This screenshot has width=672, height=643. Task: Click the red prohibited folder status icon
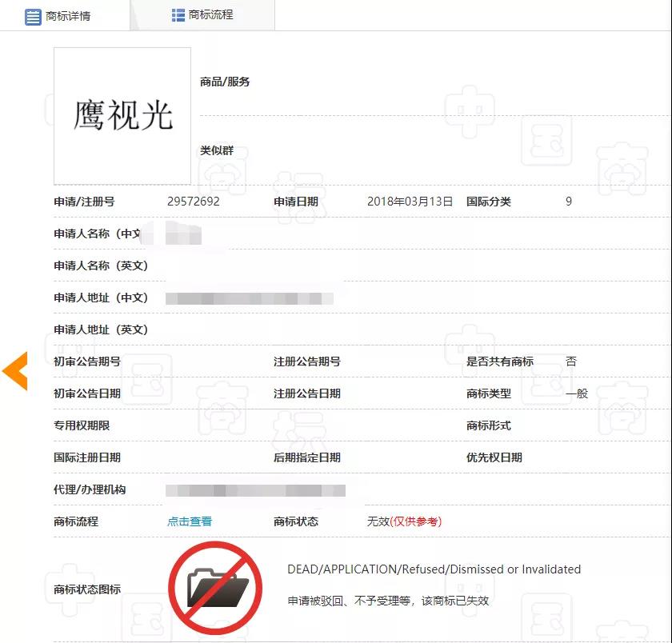click(x=215, y=588)
